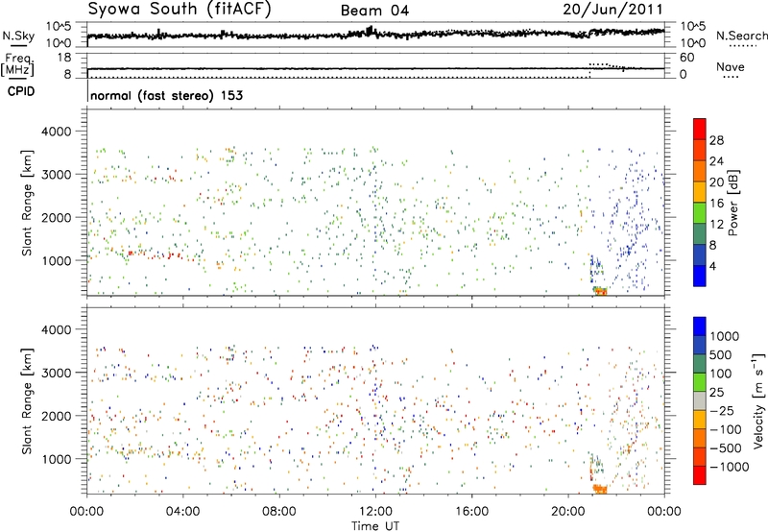768x532 pixels.
Task: Click the '28' Power colorbar tick
Action: coord(716,140)
